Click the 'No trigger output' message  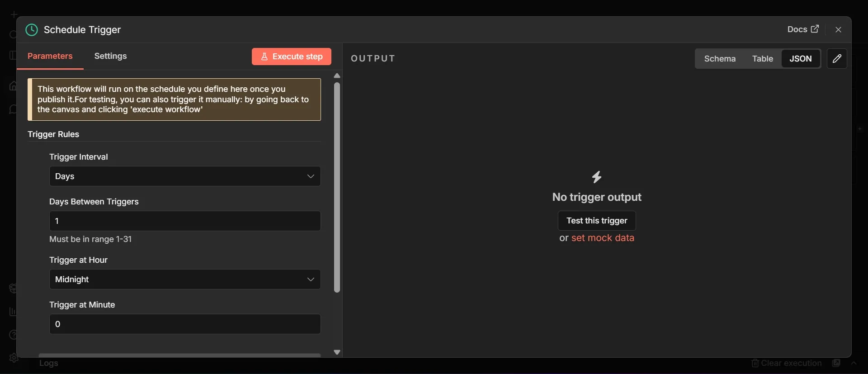[597, 197]
